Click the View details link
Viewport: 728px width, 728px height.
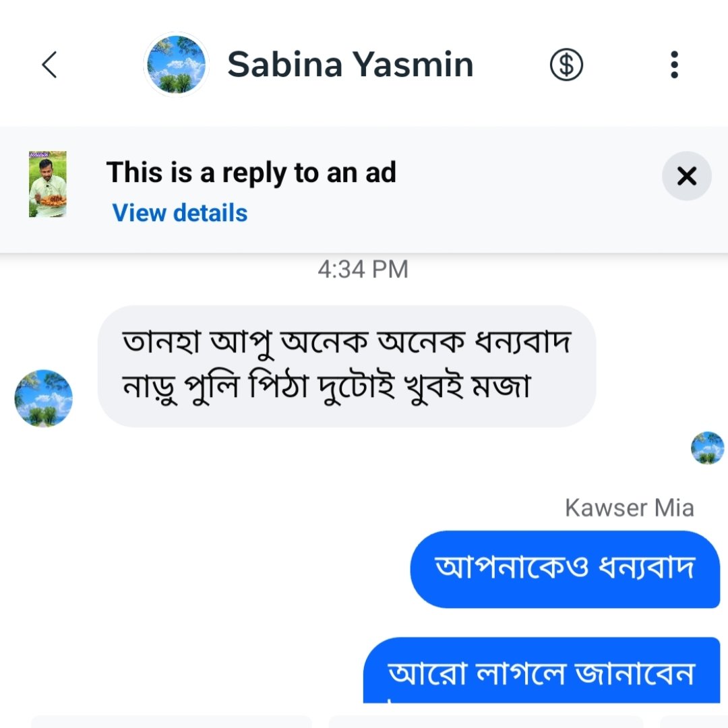[x=180, y=213]
